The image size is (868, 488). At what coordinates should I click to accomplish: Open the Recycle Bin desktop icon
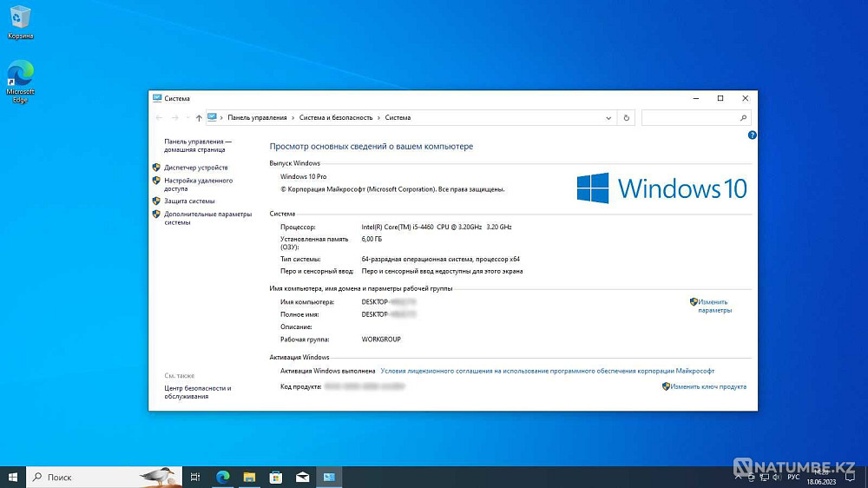[20, 23]
